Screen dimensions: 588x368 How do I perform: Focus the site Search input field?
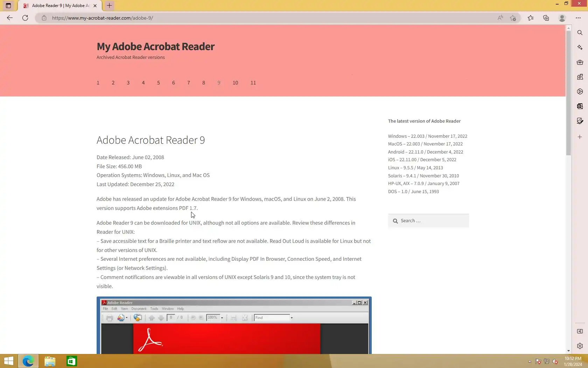pyautogui.click(x=428, y=221)
